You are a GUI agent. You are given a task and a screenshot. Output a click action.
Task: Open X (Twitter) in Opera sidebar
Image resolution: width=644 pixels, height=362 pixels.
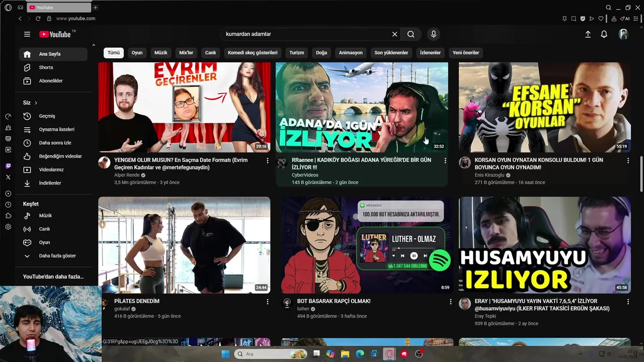click(x=8, y=177)
